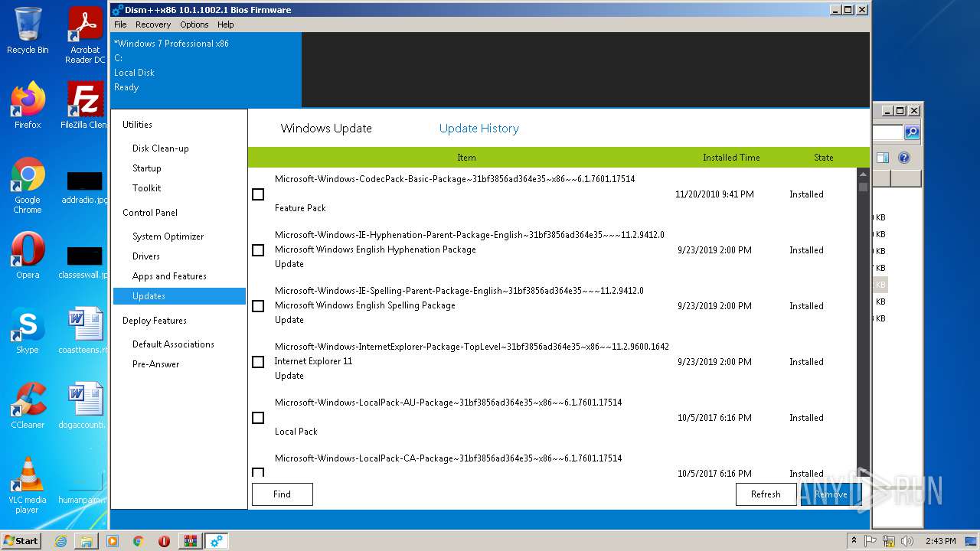Check IE-Spelling-Parent-Package checkbox
Screen dimensions: 980x551
258,306
